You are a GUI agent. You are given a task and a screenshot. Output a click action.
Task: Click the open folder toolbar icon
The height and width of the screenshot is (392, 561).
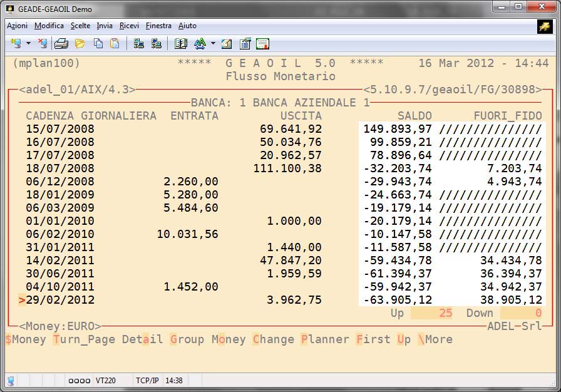pos(80,44)
